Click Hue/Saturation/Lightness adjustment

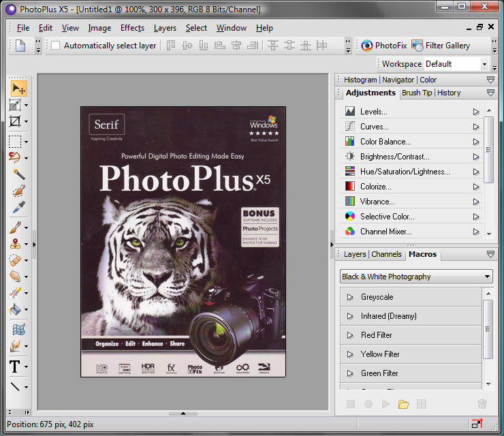point(411,172)
